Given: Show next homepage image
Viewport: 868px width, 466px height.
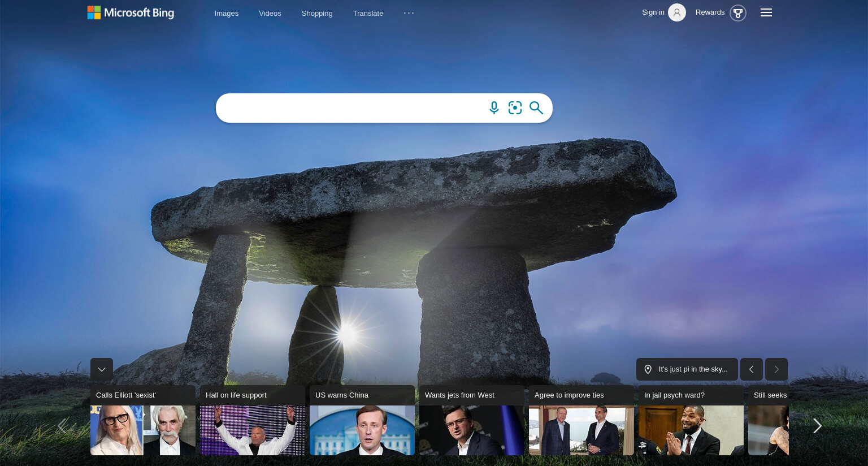Looking at the screenshot, I should [x=776, y=369].
